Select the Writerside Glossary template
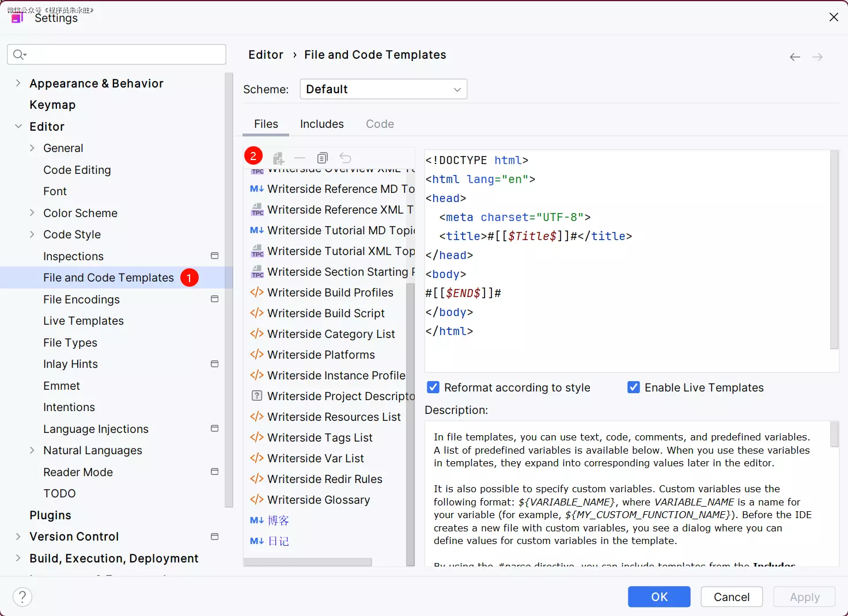The width and height of the screenshot is (848, 616). click(319, 500)
